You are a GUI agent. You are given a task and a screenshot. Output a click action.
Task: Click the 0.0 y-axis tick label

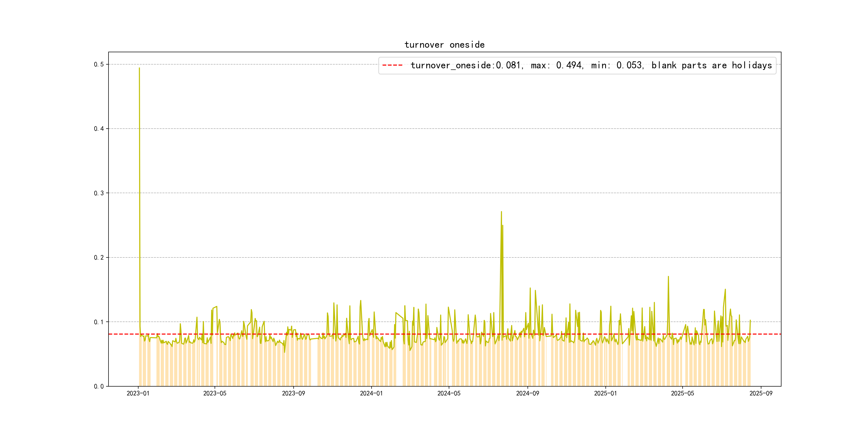(99, 386)
